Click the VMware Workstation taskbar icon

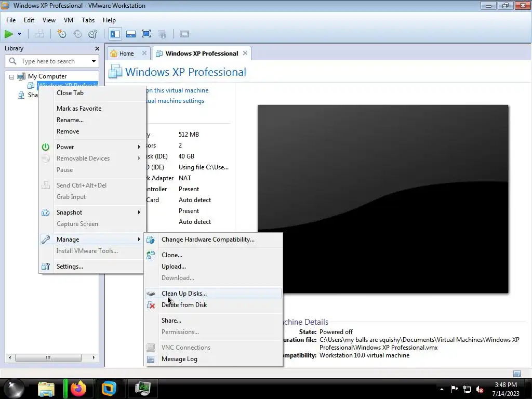pos(109,389)
